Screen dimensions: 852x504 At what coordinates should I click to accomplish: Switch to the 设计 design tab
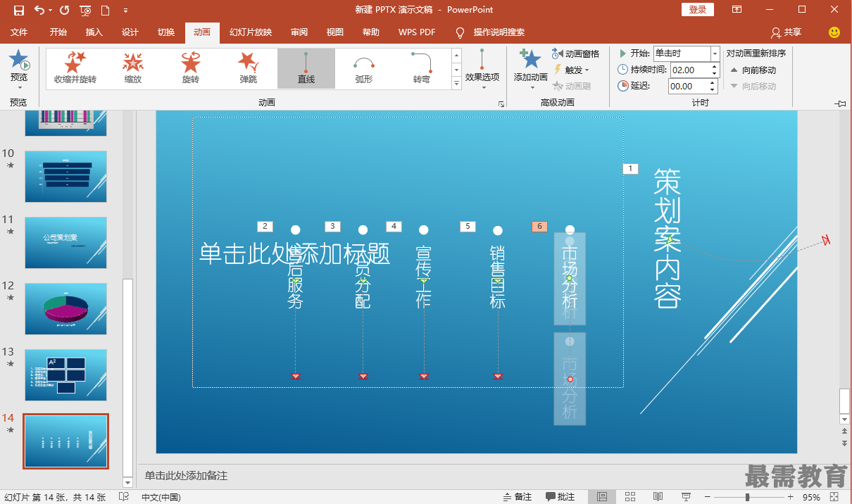(x=130, y=32)
